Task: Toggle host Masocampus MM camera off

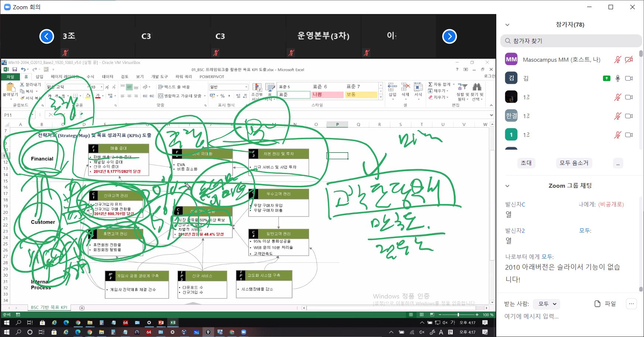Action: pyautogui.click(x=629, y=59)
